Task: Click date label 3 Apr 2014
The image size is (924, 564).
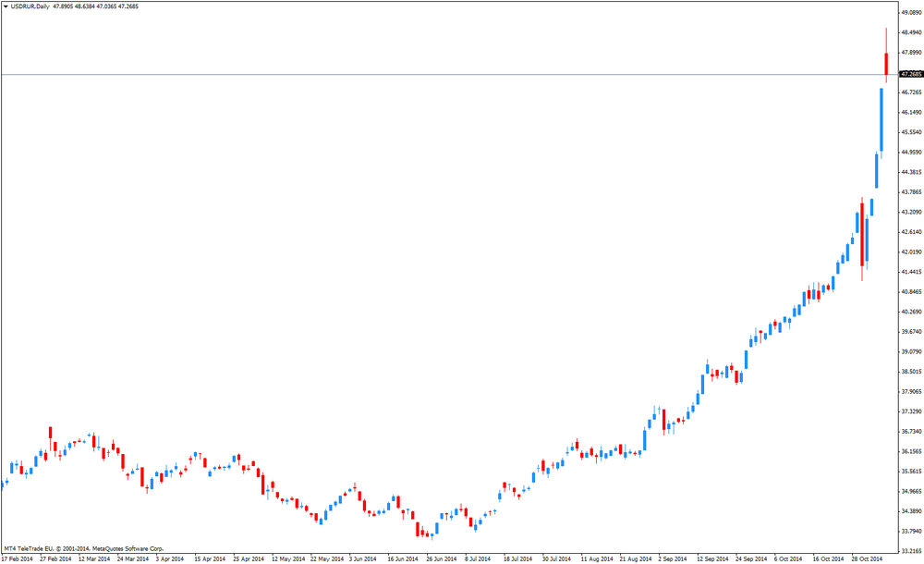Action: coord(170,558)
